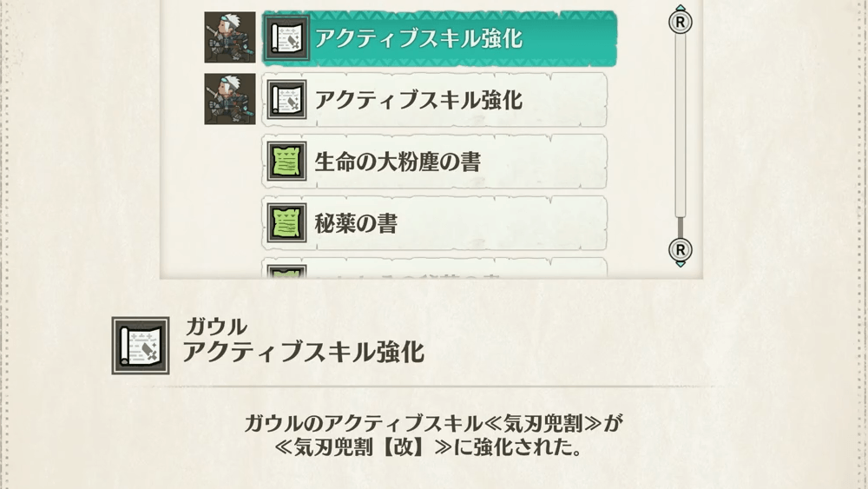Click the scroll icon in the highlighted row
Screen dimensions: 868x489
(x=286, y=38)
